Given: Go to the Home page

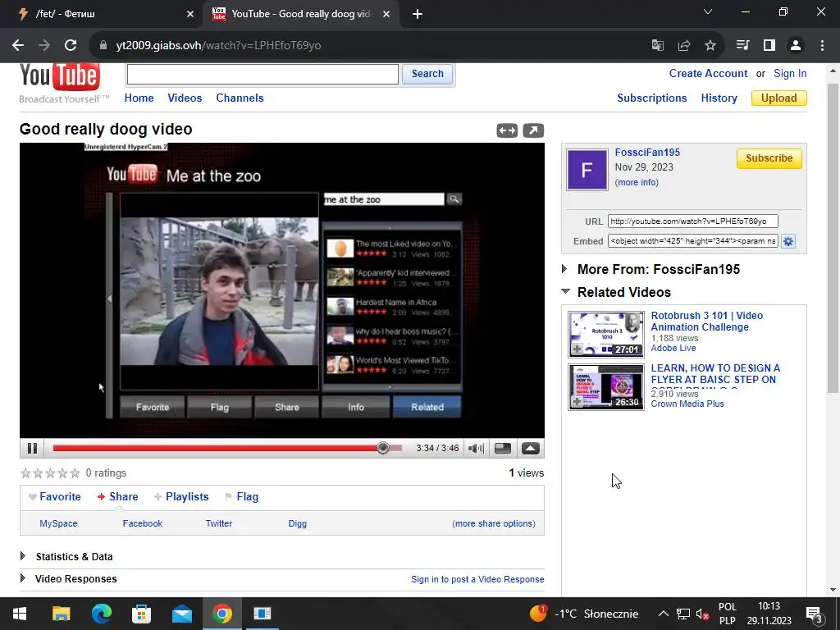Looking at the screenshot, I should pyautogui.click(x=139, y=98).
